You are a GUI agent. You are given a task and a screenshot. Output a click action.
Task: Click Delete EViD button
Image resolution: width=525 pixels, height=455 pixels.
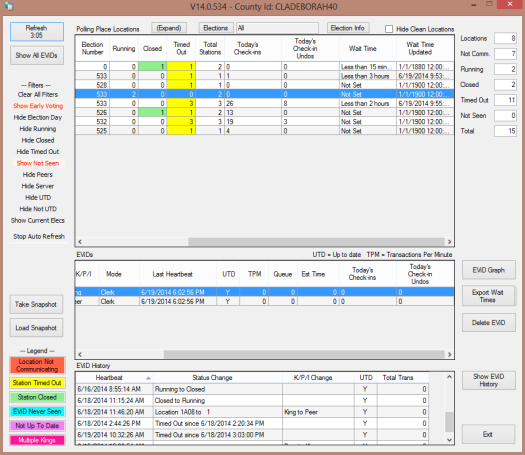pyautogui.click(x=489, y=323)
